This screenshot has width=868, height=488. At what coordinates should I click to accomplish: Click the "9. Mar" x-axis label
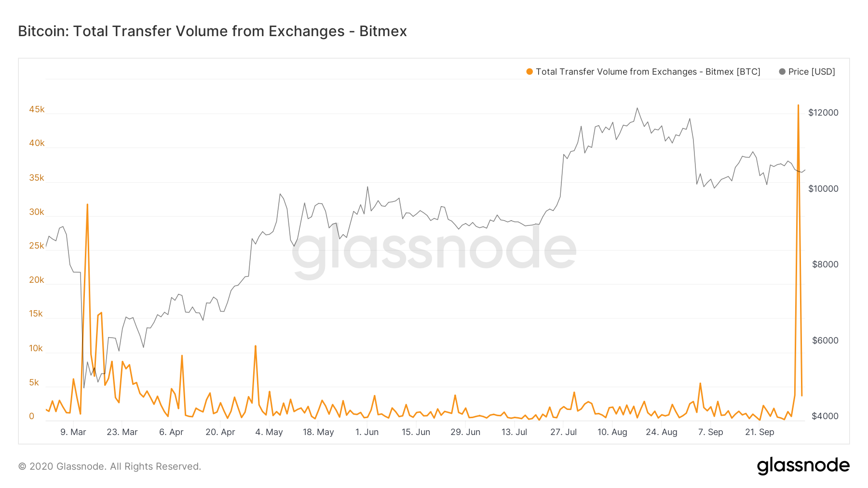pos(73,432)
